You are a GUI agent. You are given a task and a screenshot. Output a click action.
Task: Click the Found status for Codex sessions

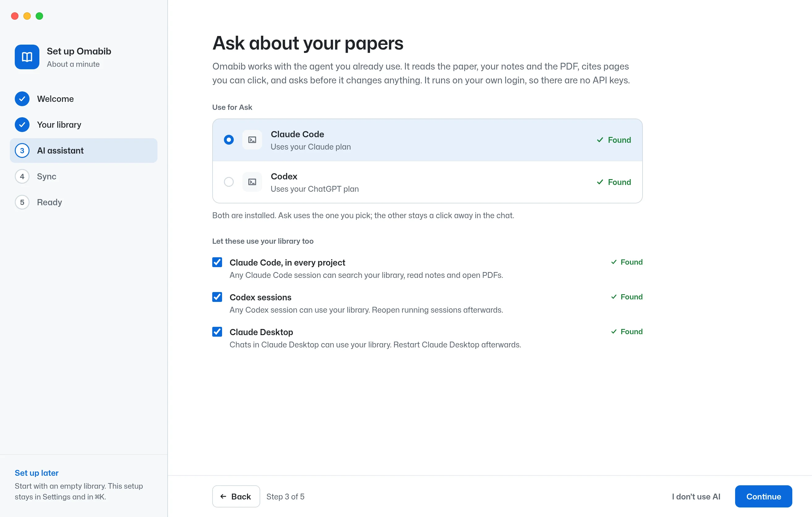[627, 297]
